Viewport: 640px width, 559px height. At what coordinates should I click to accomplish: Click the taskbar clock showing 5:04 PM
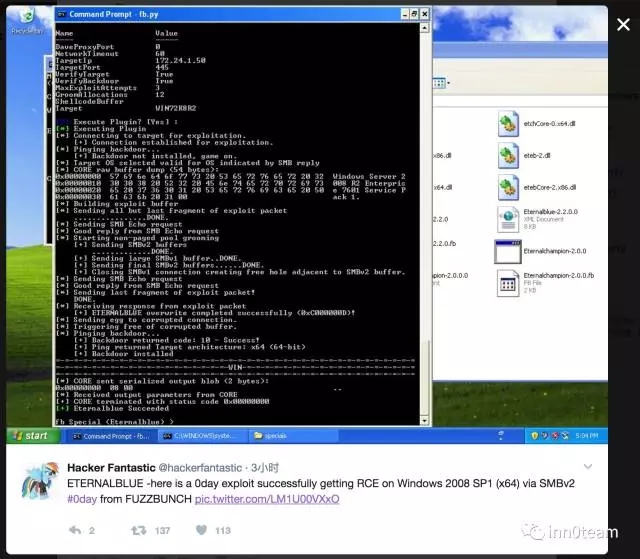coord(587,436)
